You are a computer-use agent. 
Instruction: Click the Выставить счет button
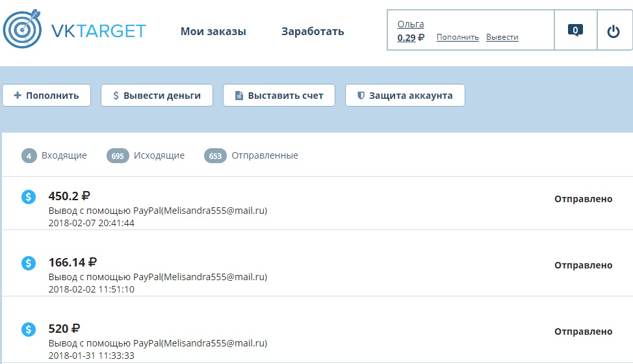point(279,96)
